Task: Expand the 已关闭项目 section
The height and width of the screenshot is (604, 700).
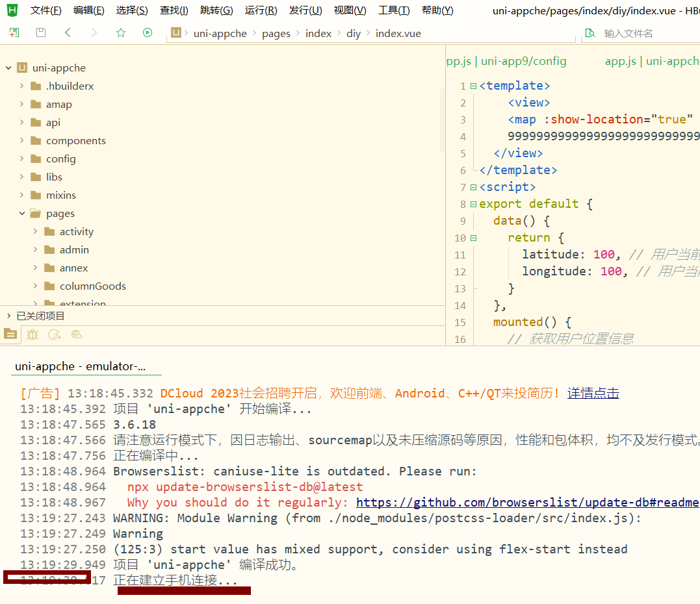Action: 8,316
